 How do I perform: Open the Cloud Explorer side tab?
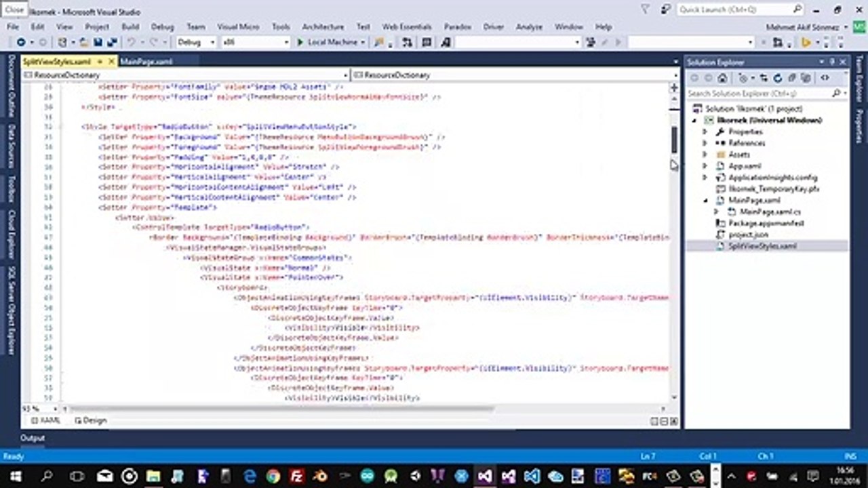12,234
